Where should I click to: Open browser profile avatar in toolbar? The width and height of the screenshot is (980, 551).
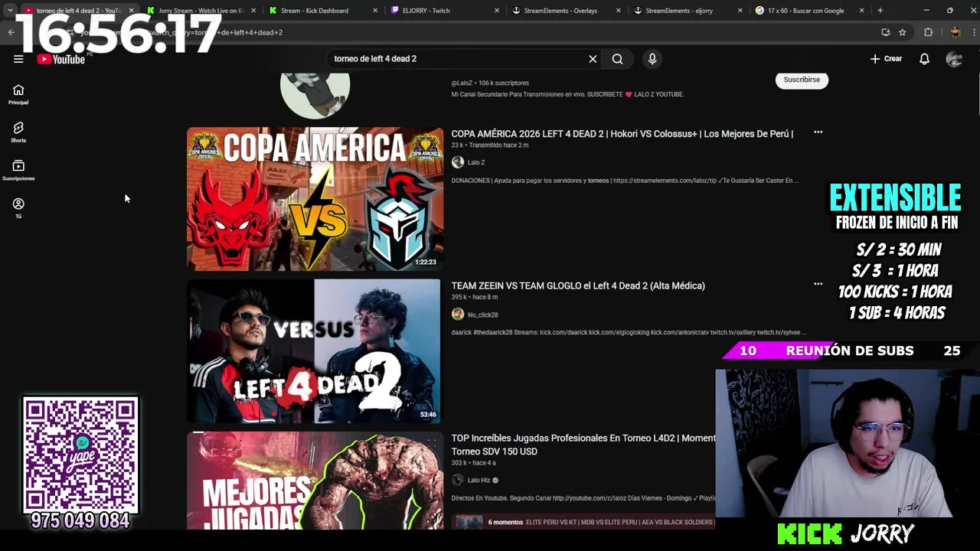(955, 32)
